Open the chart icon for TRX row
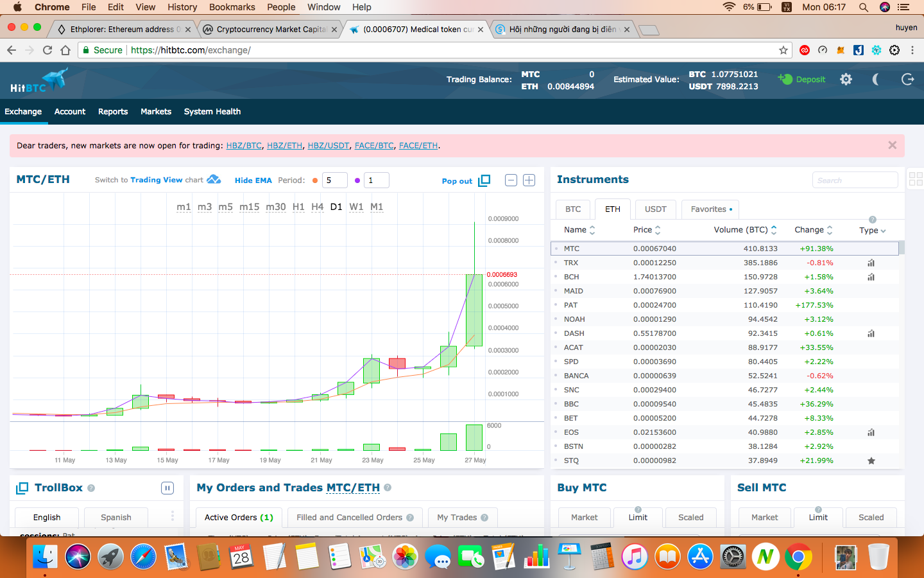Viewport: 924px width, 578px height. click(871, 263)
